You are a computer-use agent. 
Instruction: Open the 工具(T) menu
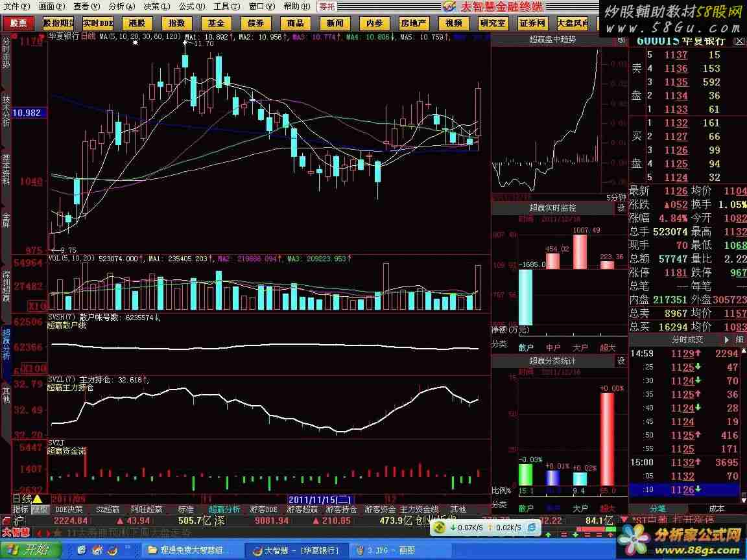(x=227, y=6)
